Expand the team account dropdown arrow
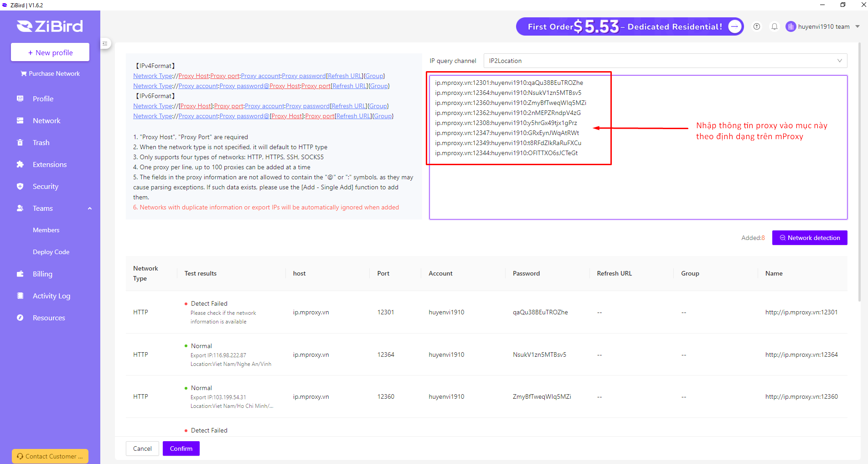 click(858, 26)
